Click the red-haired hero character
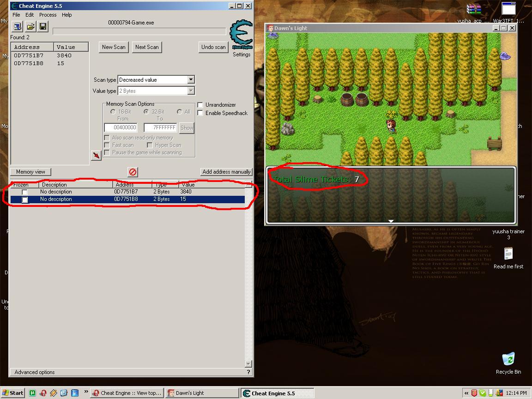The height and width of the screenshot is (399, 532). [x=391, y=126]
